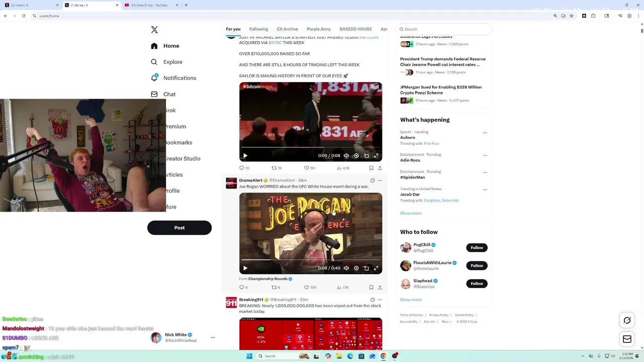Open Chrome from the taskbar
The height and width of the screenshot is (362, 644).
(383, 356)
